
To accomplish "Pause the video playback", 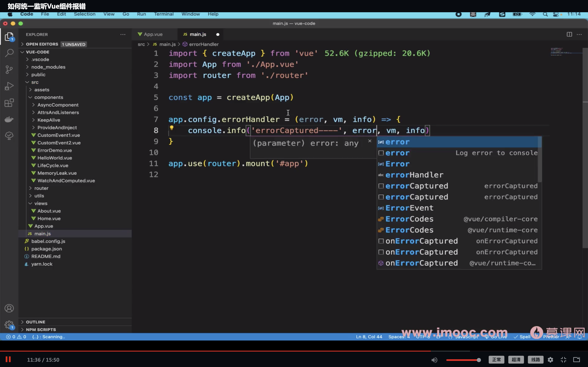I will (8, 359).
